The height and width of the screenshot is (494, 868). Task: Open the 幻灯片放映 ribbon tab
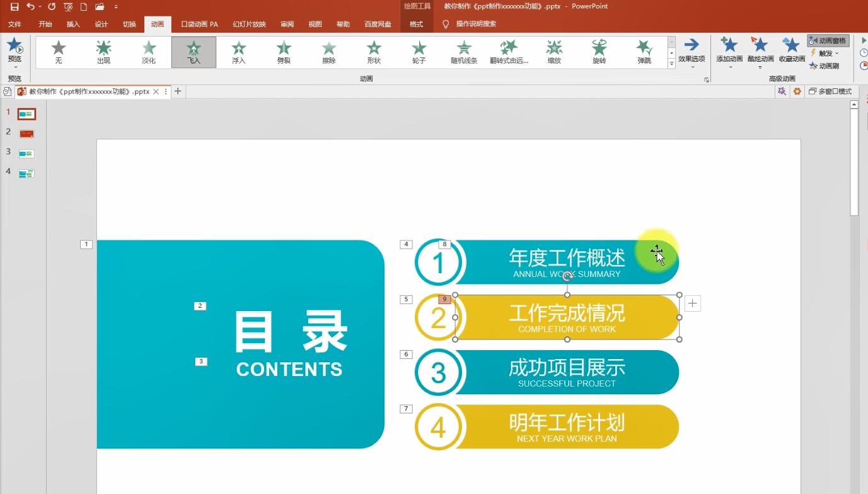click(x=250, y=23)
